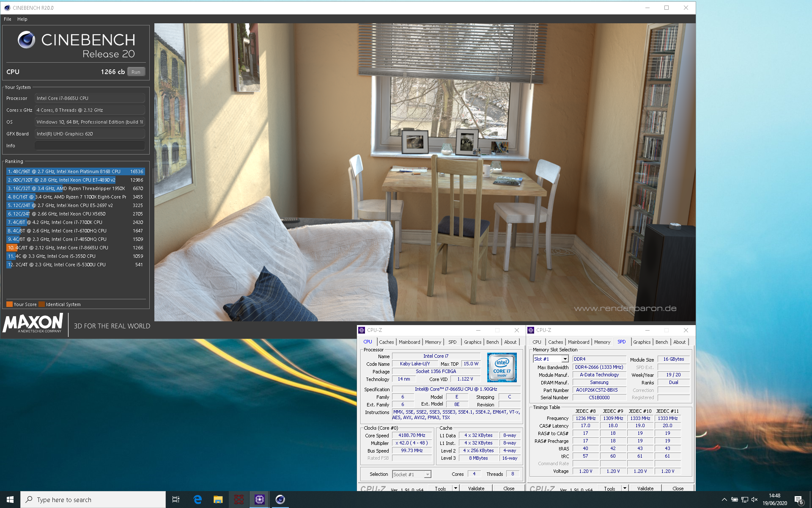Open Tools dropdown arrow in right CPU-Z
The height and width of the screenshot is (508, 812).
pyautogui.click(x=625, y=488)
